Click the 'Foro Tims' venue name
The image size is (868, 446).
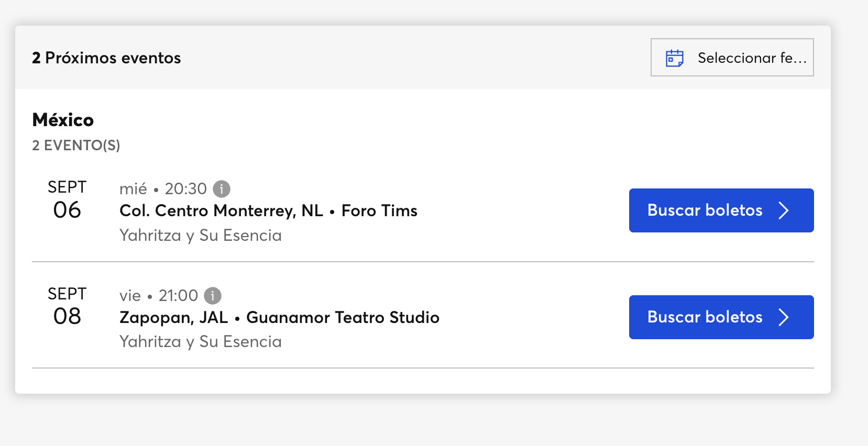(x=379, y=210)
